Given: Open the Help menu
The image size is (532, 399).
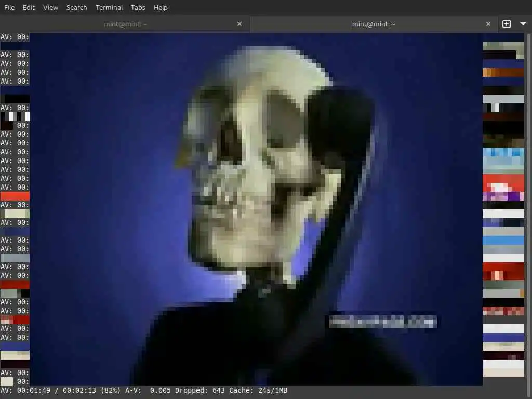Looking at the screenshot, I should 161,7.
